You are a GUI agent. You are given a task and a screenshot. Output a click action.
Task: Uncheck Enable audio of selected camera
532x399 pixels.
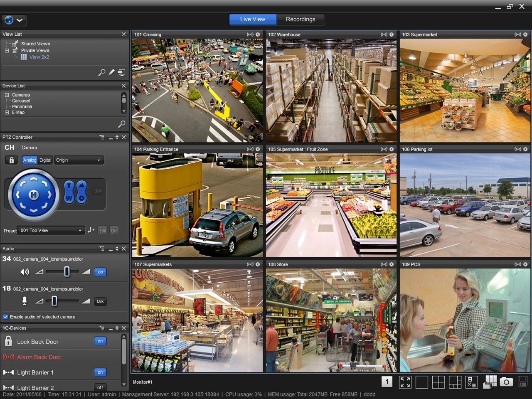(x=5, y=317)
